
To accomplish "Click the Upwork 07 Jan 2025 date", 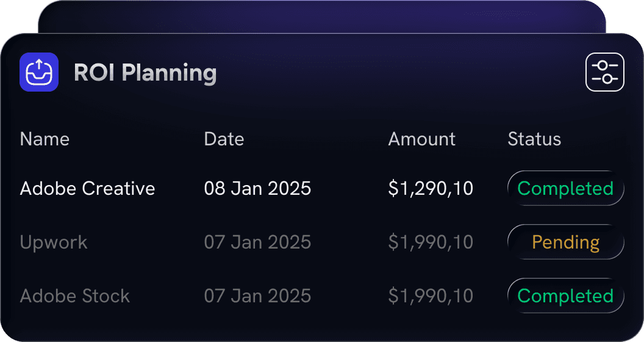I will tap(257, 242).
